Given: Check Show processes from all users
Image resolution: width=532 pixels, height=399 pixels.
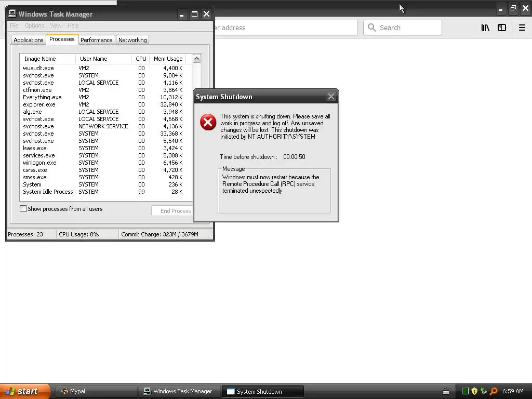Looking at the screenshot, I should pyautogui.click(x=23, y=209).
